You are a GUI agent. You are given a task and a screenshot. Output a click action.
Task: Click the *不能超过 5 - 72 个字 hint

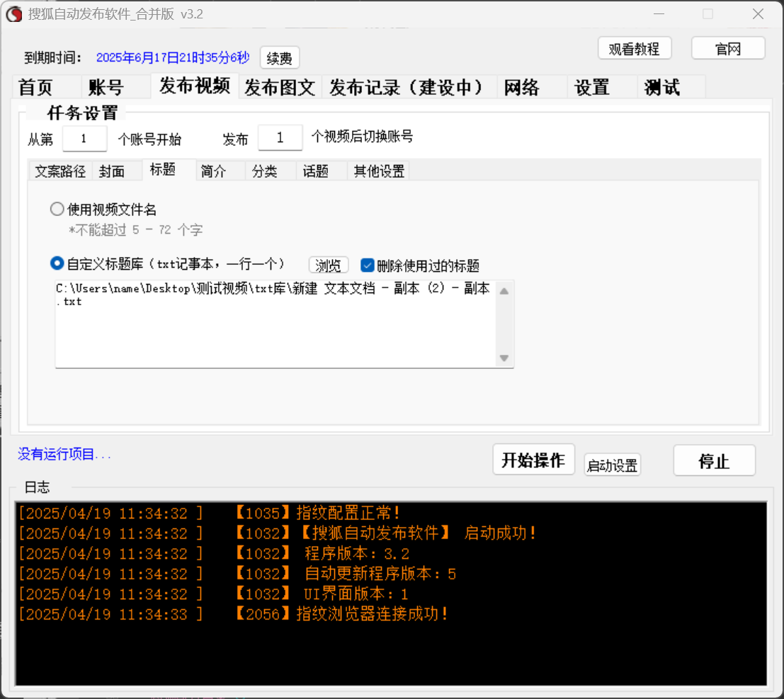135,229
